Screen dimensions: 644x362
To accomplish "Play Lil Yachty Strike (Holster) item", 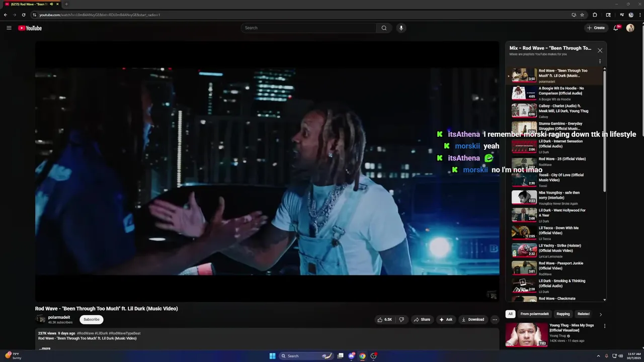I will [555, 251].
